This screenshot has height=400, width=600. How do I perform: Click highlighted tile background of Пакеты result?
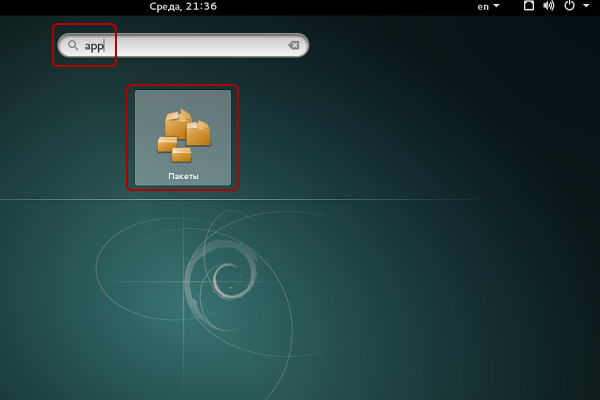(147, 101)
